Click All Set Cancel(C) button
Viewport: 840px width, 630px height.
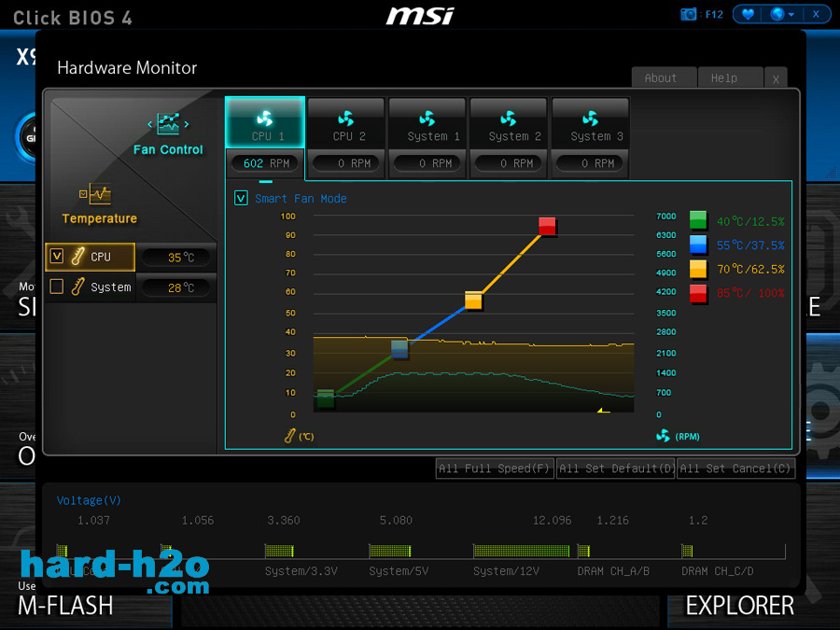tap(735, 469)
